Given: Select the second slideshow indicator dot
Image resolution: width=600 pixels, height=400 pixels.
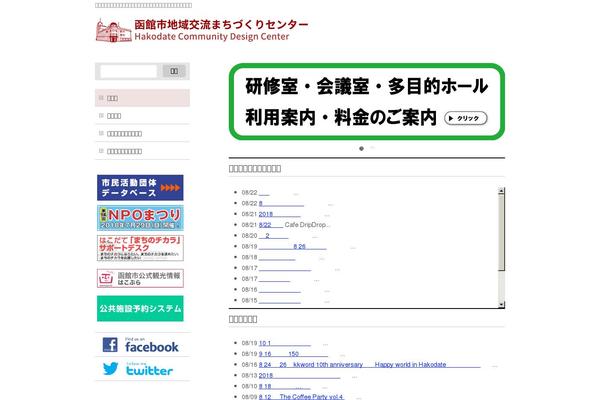Looking at the screenshot, I should 372,148.
